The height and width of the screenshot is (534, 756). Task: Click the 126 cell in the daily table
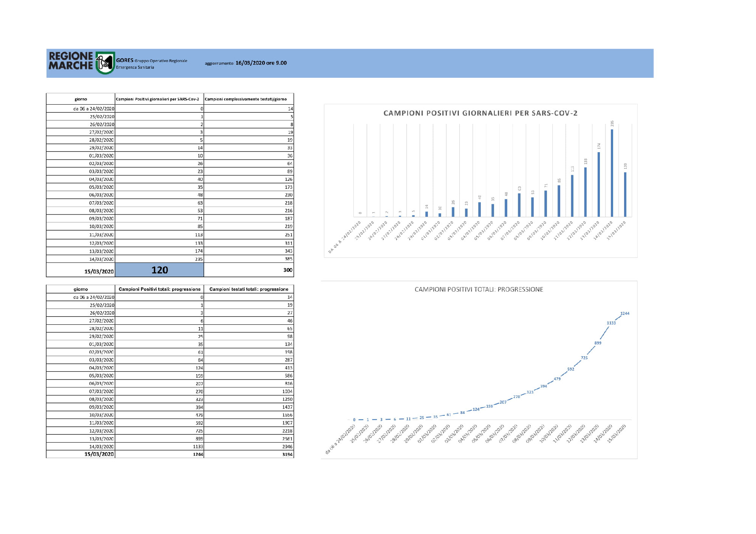tap(249, 179)
